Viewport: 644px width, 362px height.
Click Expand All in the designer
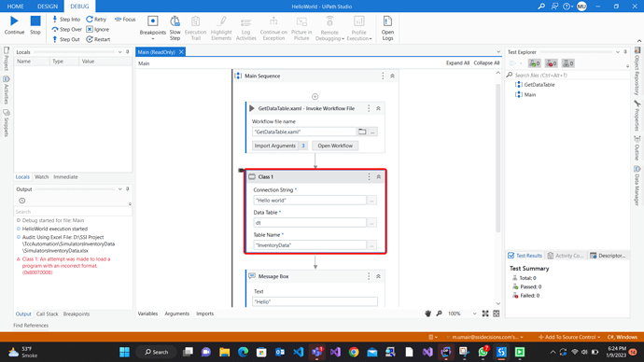click(x=457, y=63)
